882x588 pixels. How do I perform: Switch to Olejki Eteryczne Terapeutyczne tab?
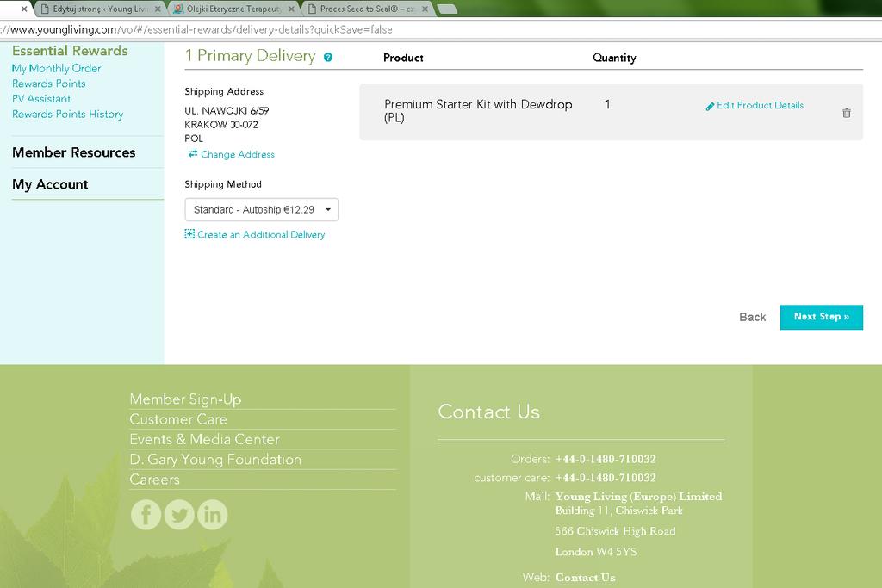click(x=233, y=9)
